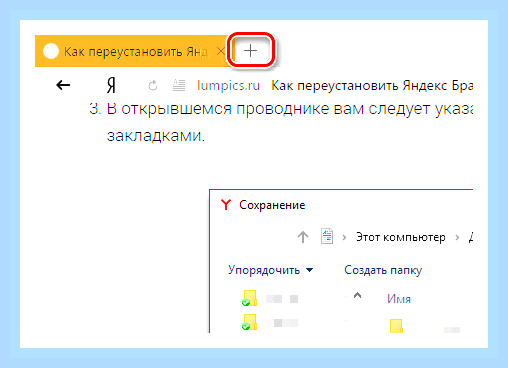Collapse the navigation pane with the up chevron
This screenshot has width=508, height=368.
coord(357,295)
